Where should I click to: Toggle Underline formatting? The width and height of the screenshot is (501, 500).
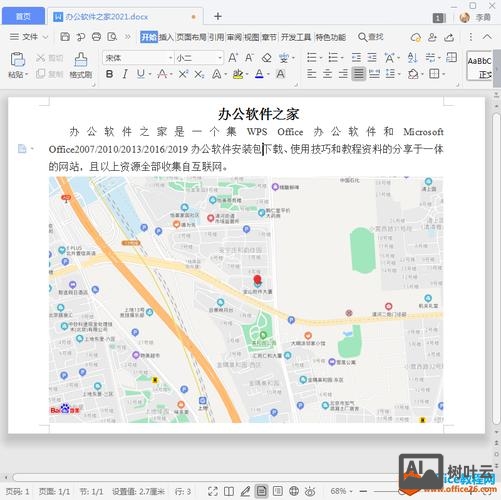(141, 74)
